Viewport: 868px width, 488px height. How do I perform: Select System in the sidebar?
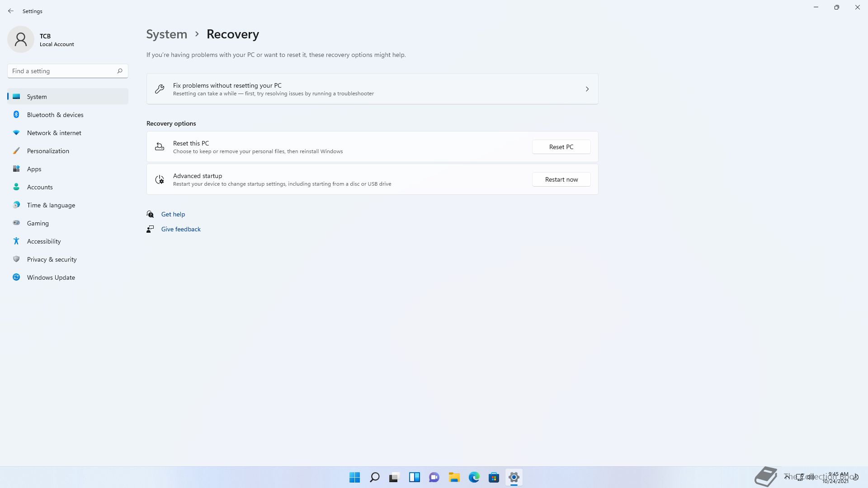point(68,97)
